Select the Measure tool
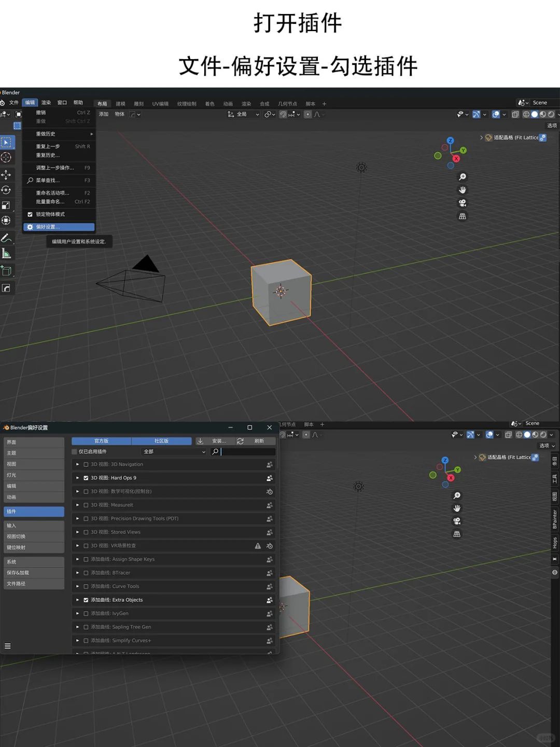560x747 pixels. click(x=7, y=253)
